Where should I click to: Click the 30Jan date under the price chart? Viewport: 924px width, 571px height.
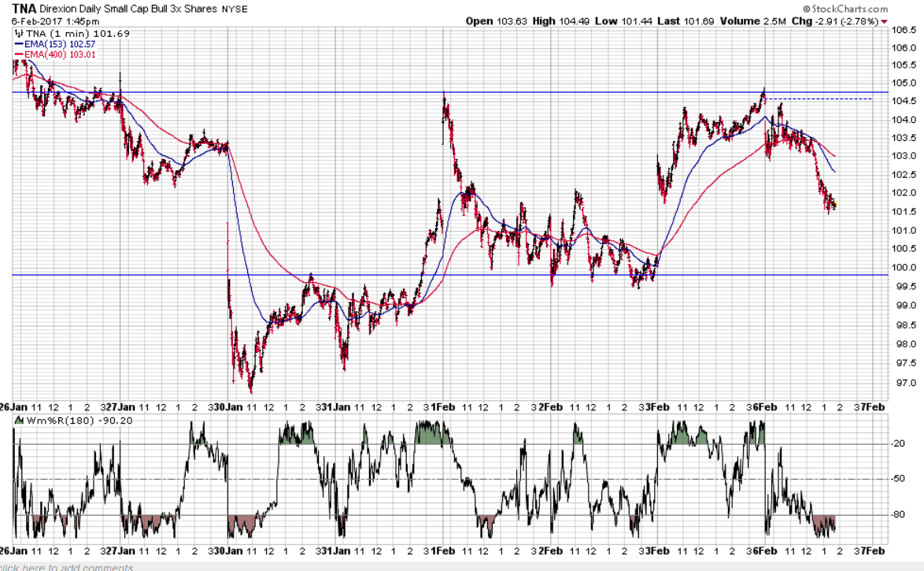(x=229, y=407)
